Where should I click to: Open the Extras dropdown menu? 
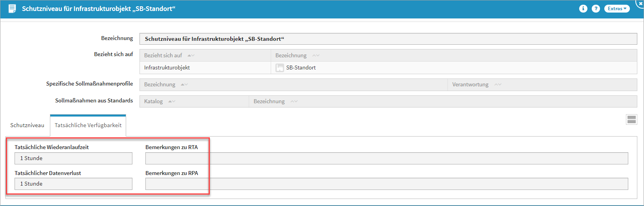616,9
